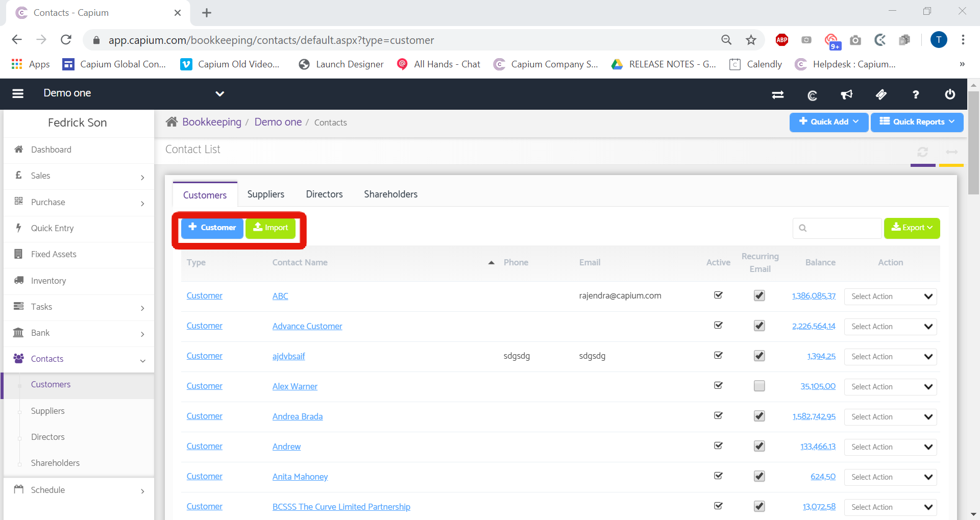Open the Apps grid bookmark

pos(31,64)
